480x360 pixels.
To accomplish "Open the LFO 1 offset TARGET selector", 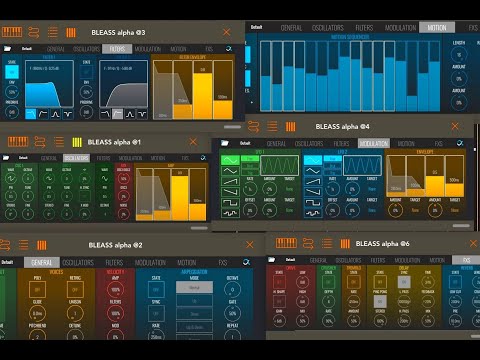I will pos(289,210).
